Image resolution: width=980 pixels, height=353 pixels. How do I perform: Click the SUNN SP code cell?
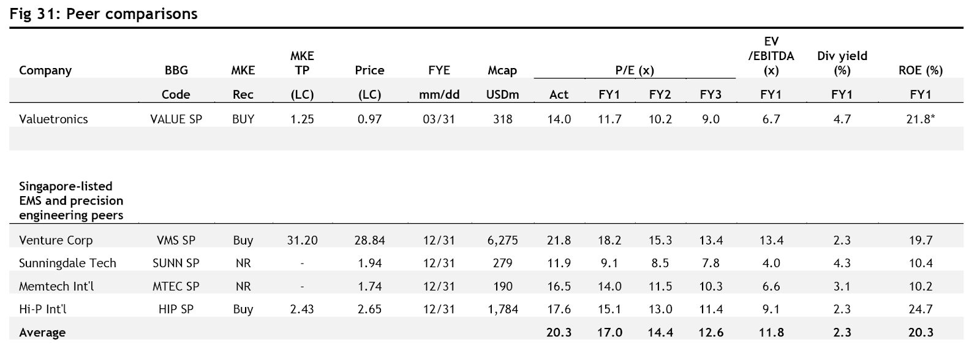(x=176, y=263)
